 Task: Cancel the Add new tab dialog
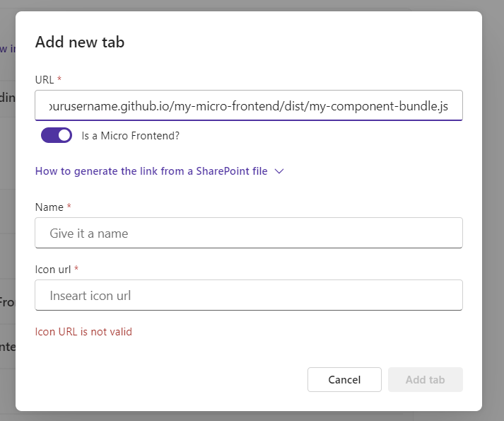[344, 380]
